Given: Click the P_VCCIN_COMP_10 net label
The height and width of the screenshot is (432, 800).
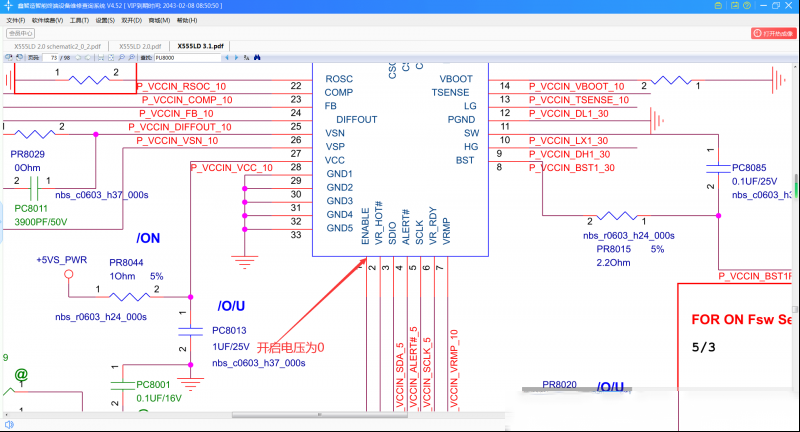Looking at the screenshot, I should click(187, 100).
